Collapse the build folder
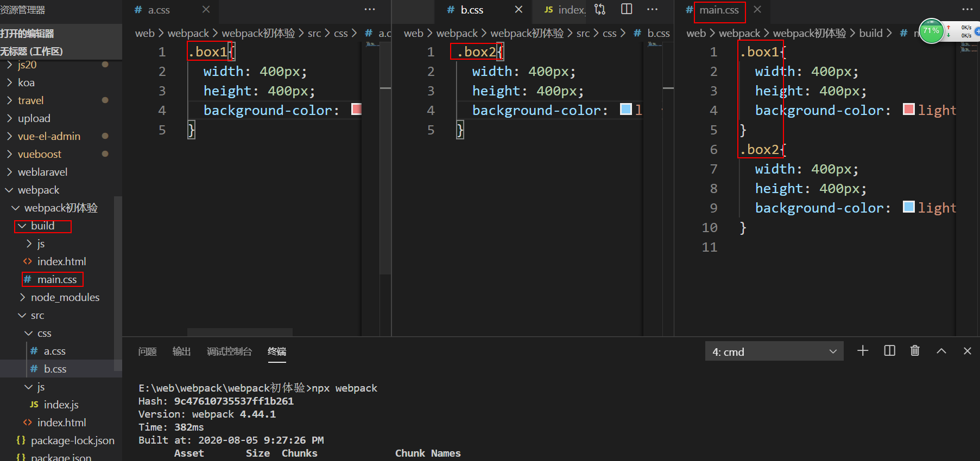This screenshot has height=461, width=980. click(42, 226)
